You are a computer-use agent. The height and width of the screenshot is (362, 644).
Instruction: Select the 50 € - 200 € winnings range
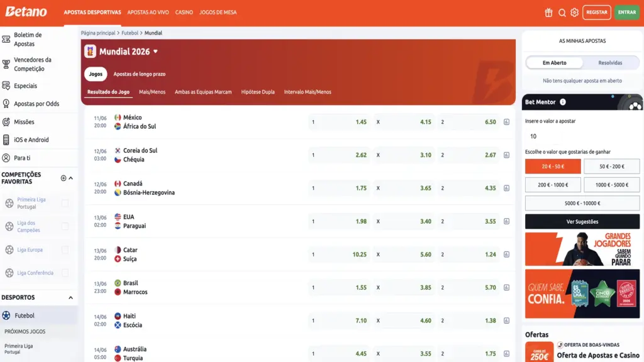611,167
